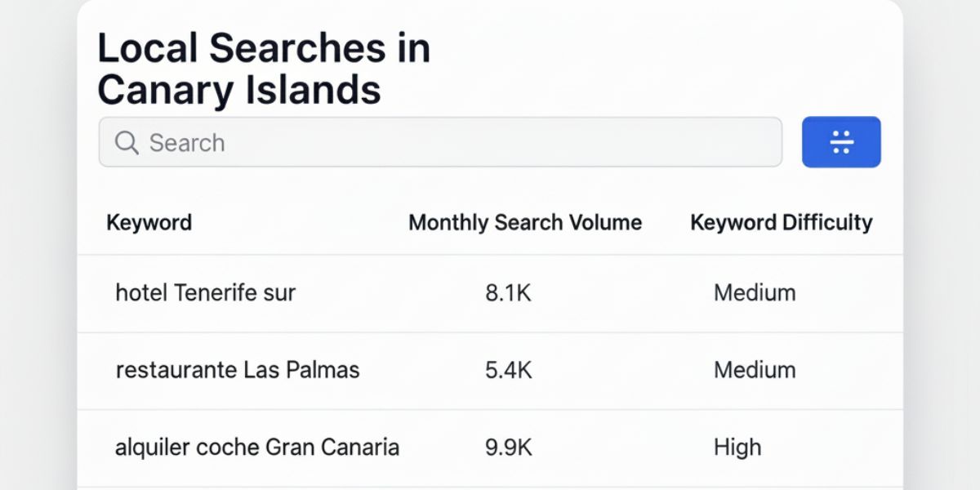Click the keyword text restaurante Las Palmas
This screenshot has height=490, width=980.
click(x=238, y=370)
